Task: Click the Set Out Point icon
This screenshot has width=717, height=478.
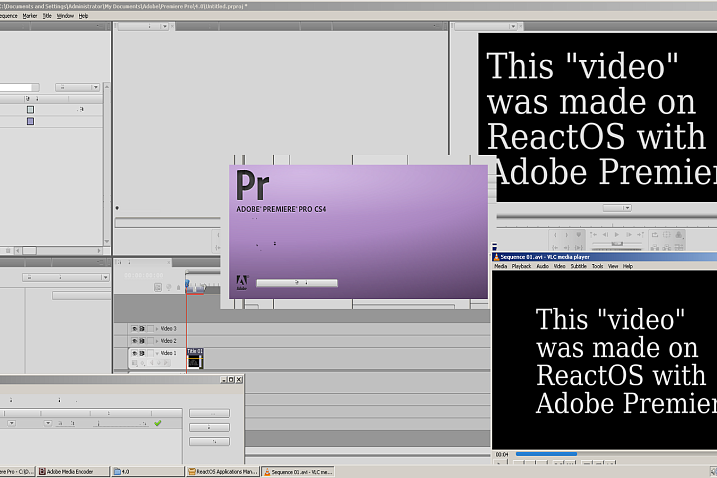Action: [x=567, y=235]
